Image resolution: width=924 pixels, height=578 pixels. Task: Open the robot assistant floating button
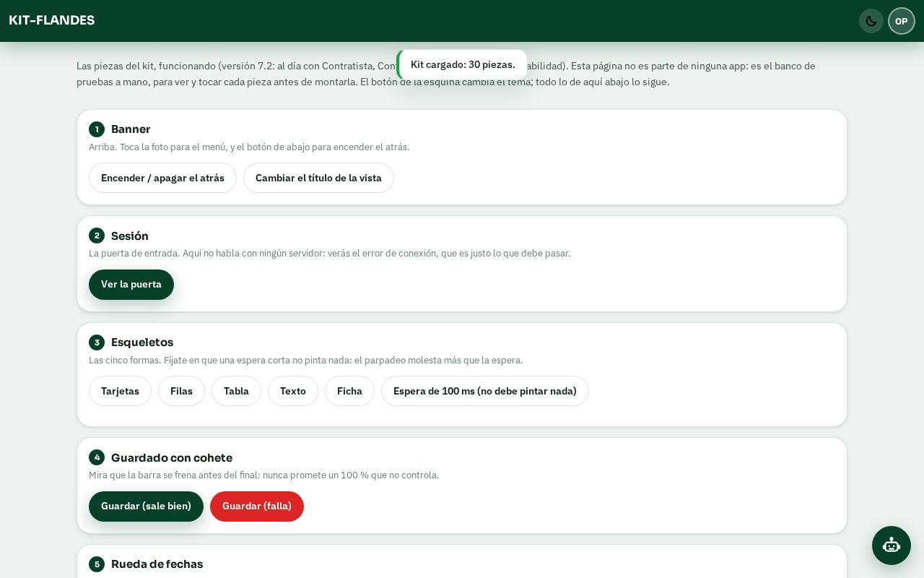pos(892,545)
